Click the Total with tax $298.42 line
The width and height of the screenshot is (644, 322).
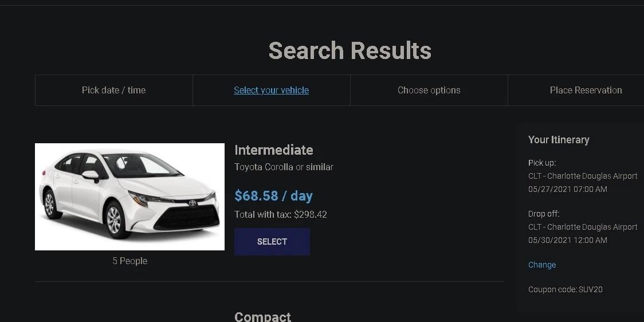coord(281,214)
